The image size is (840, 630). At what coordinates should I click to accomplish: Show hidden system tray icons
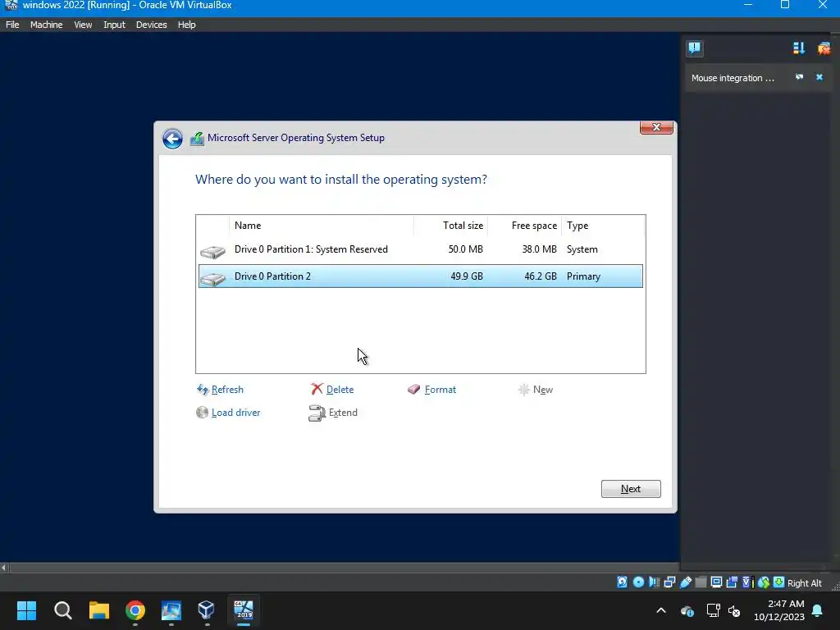(661, 610)
